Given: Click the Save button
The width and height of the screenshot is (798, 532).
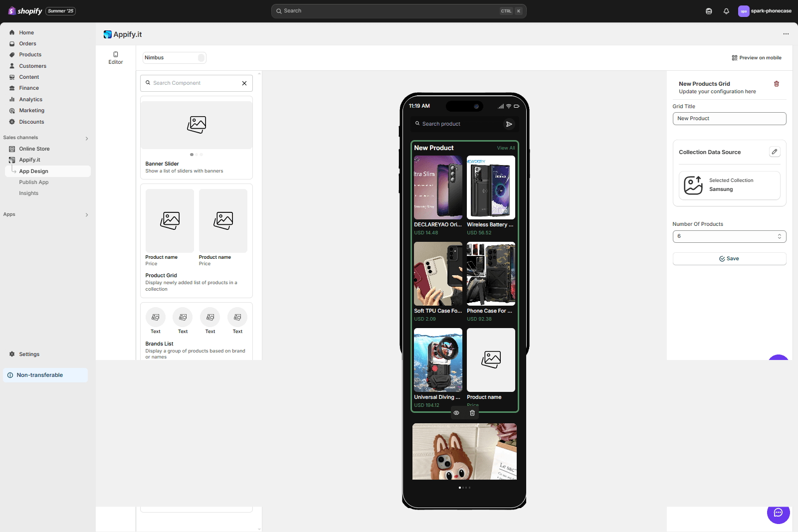Looking at the screenshot, I should click(x=729, y=259).
